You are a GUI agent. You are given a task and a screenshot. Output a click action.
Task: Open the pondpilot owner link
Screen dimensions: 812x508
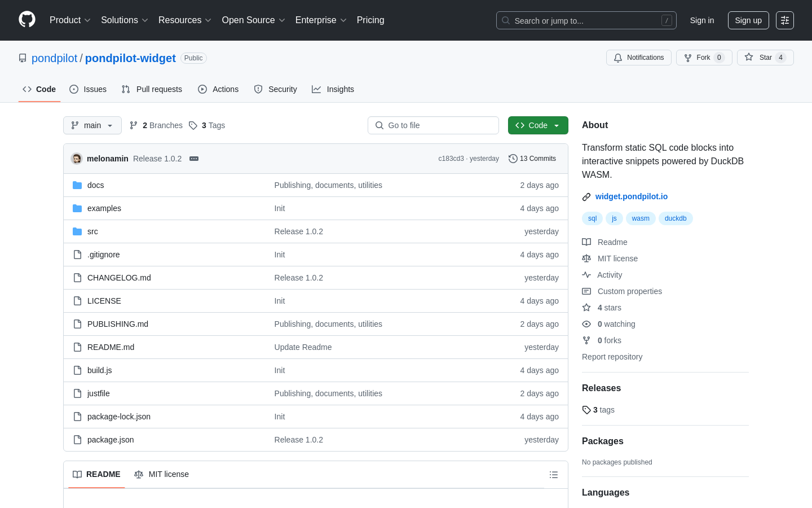tap(55, 58)
